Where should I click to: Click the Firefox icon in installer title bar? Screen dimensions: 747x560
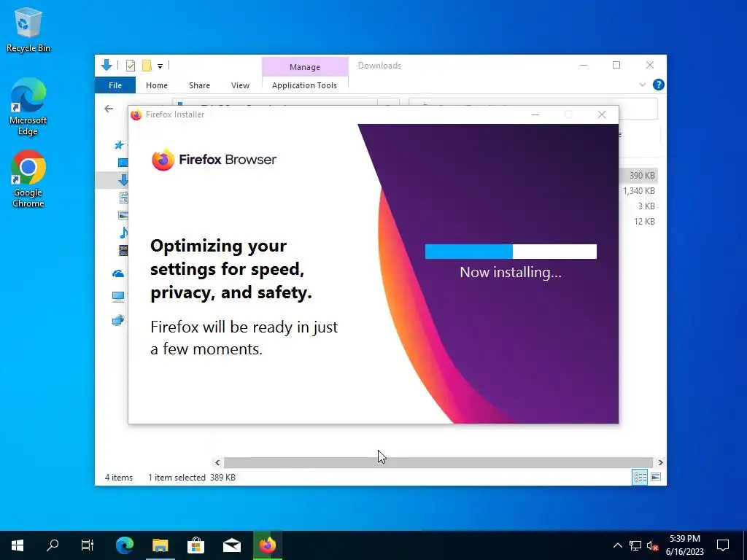pyautogui.click(x=136, y=114)
